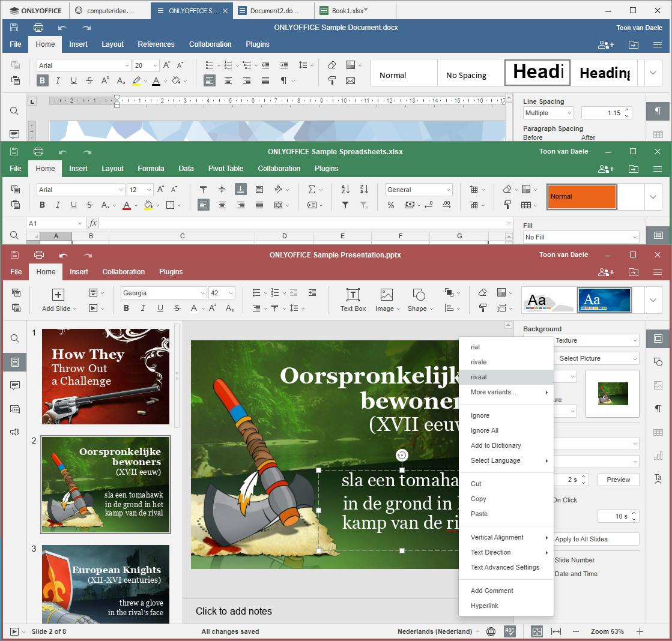Select the orange Normal cell style swatch
Image resolution: width=672 pixels, height=641 pixels.
(x=581, y=197)
